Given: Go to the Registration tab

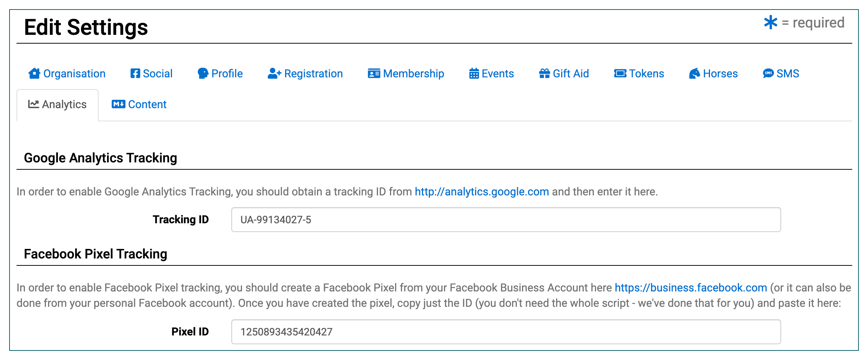Looking at the screenshot, I should (305, 74).
